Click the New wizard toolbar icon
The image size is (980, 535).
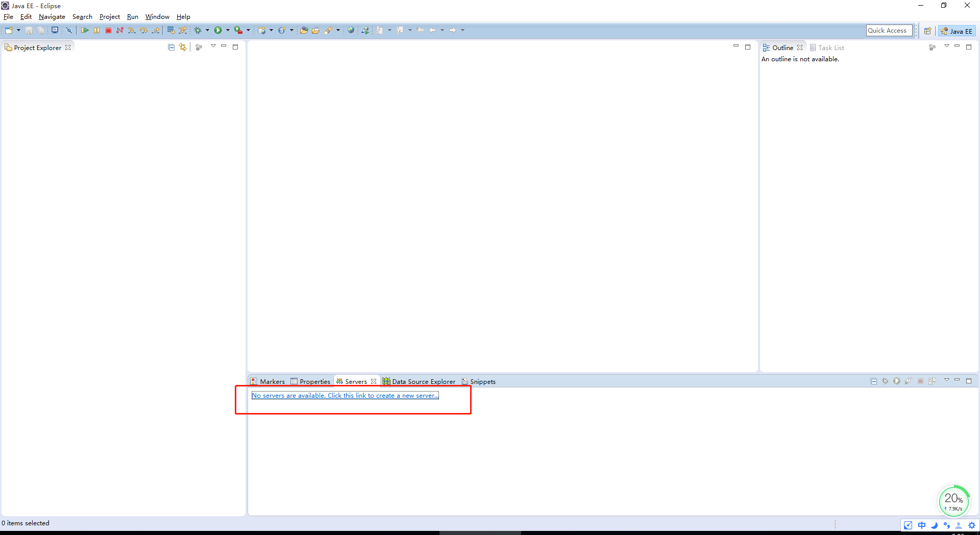pyautogui.click(x=9, y=30)
